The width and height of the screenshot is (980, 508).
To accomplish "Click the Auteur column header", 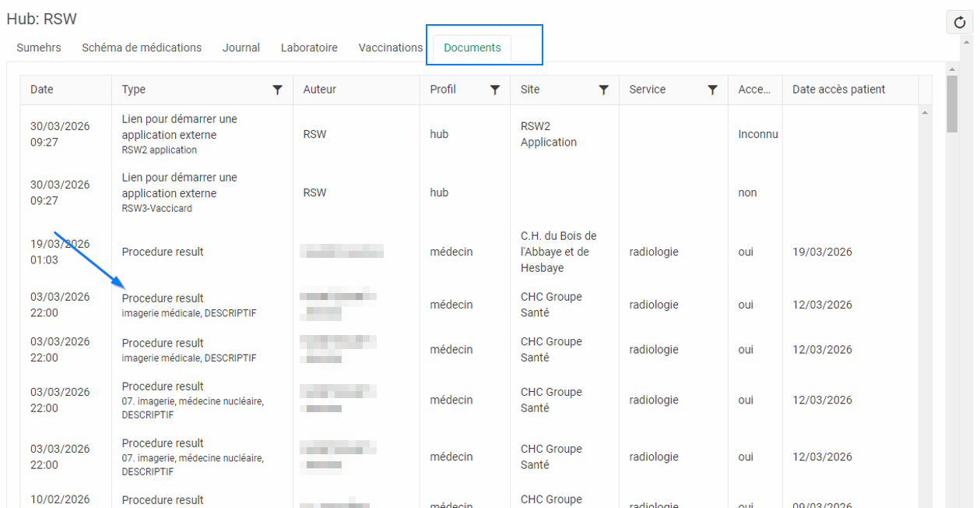I will pyautogui.click(x=320, y=90).
